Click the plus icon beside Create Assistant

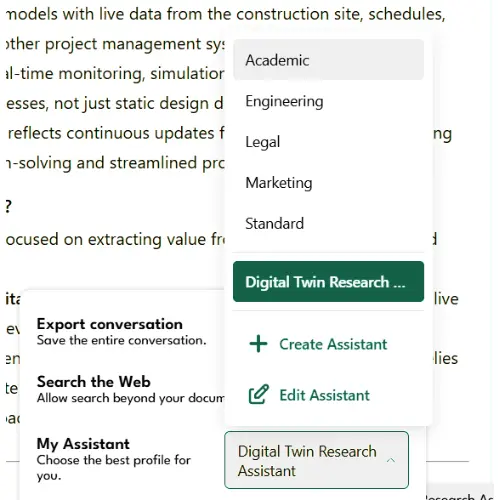[258, 344]
